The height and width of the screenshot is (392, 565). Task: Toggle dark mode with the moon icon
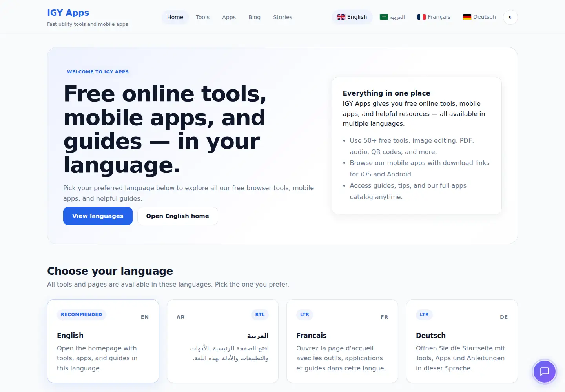(510, 17)
